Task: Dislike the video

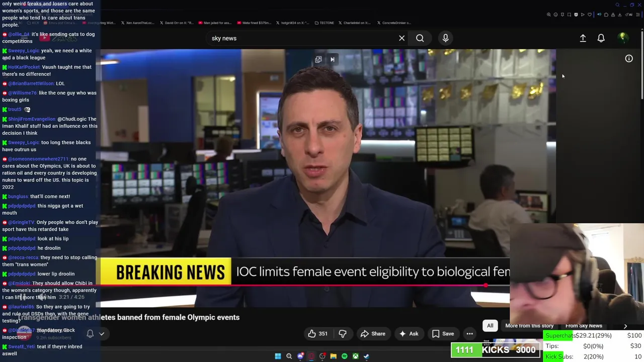Action: [343, 334]
